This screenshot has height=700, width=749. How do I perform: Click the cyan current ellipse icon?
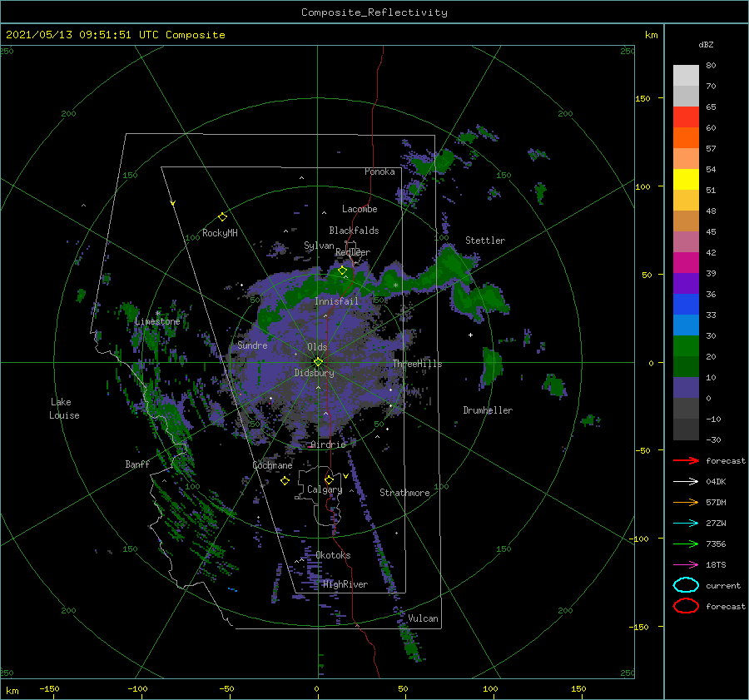tap(686, 585)
